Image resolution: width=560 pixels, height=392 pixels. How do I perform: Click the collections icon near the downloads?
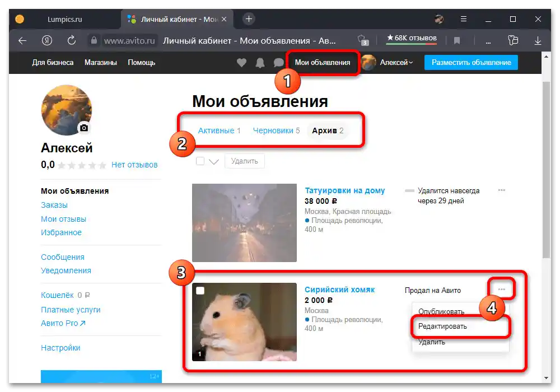(x=513, y=40)
